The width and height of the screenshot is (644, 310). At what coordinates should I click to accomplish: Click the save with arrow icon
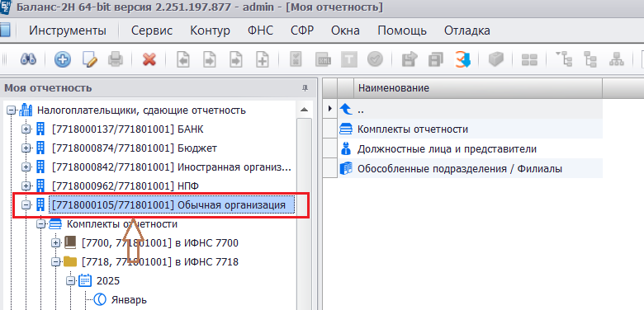[409, 60]
